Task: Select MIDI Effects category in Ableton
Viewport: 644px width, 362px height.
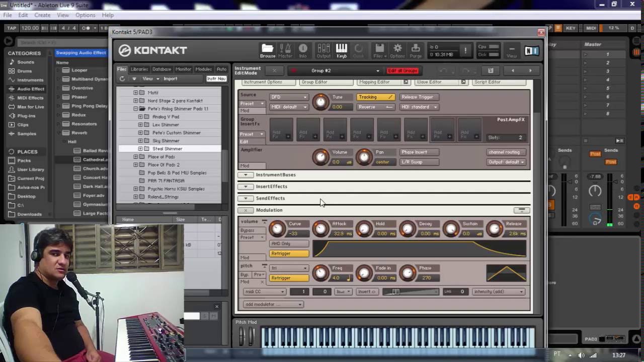Action: (x=30, y=98)
